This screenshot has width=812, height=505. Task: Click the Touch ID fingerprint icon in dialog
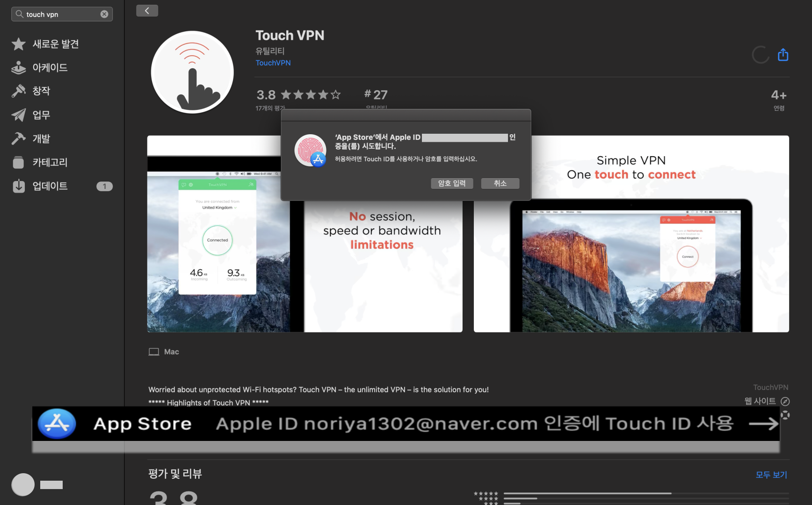(310, 151)
